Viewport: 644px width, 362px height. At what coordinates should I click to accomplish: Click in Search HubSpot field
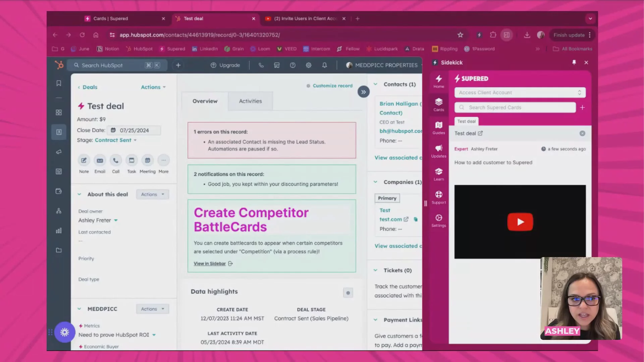click(x=117, y=65)
